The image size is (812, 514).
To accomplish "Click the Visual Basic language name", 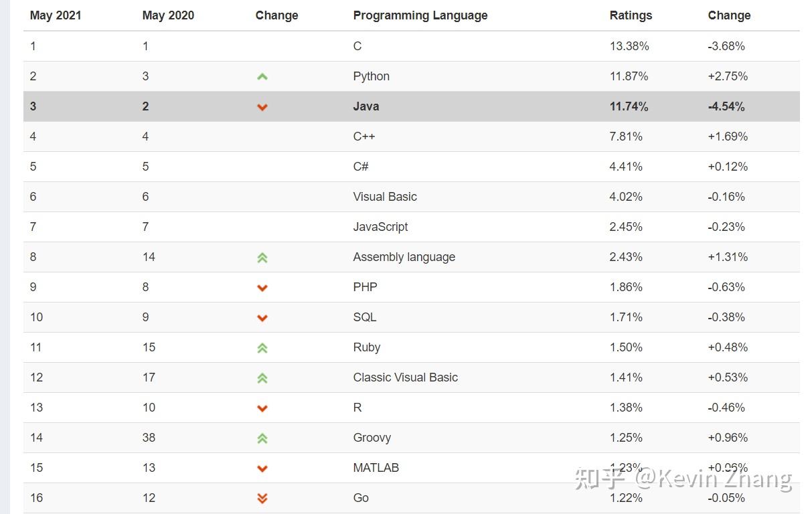I will point(385,197).
